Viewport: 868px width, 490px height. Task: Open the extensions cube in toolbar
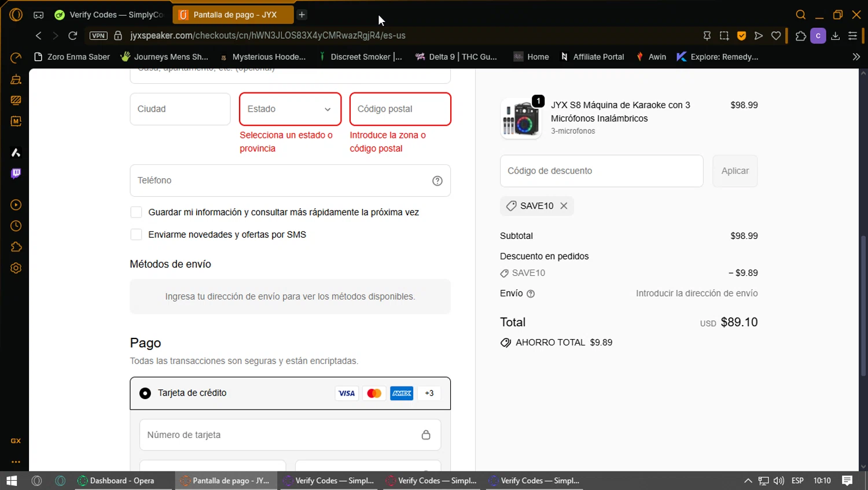pyautogui.click(x=801, y=36)
